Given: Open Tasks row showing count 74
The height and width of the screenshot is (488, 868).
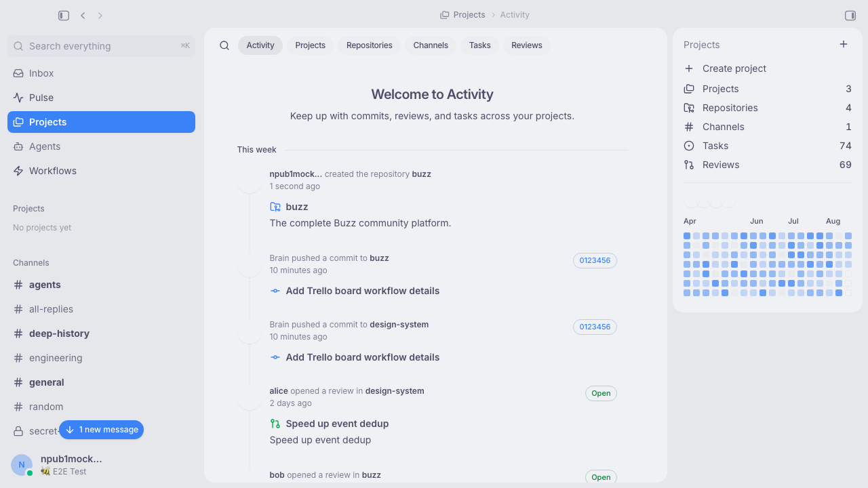Looking at the screenshot, I should (x=768, y=146).
